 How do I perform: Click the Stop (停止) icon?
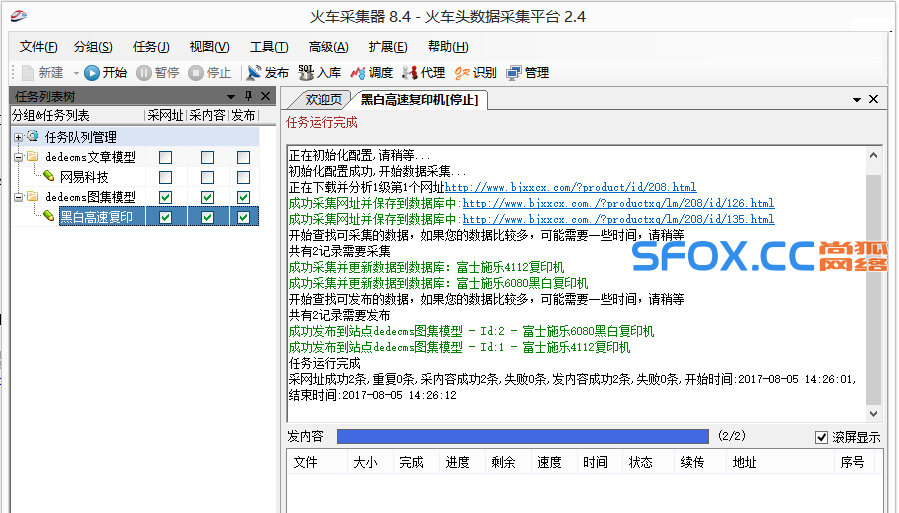tap(196, 73)
